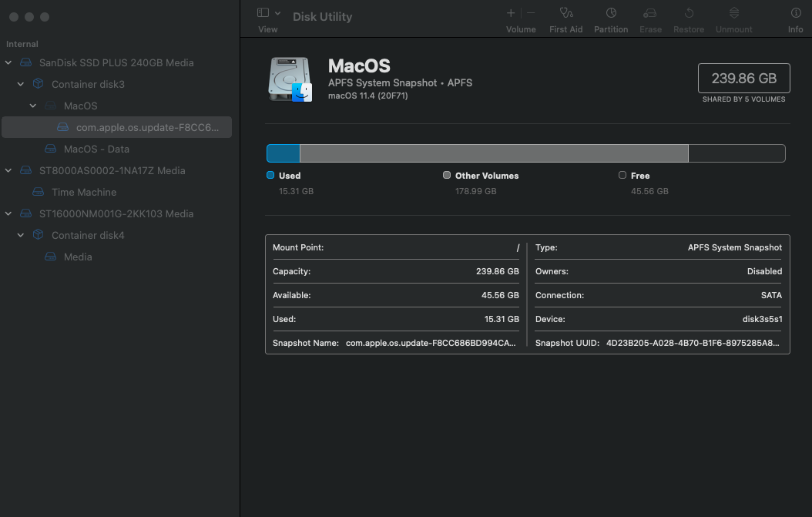Image resolution: width=812 pixels, height=517 pixels.
Task: Click the blue Used segment of storage bar
Action: 283,153
